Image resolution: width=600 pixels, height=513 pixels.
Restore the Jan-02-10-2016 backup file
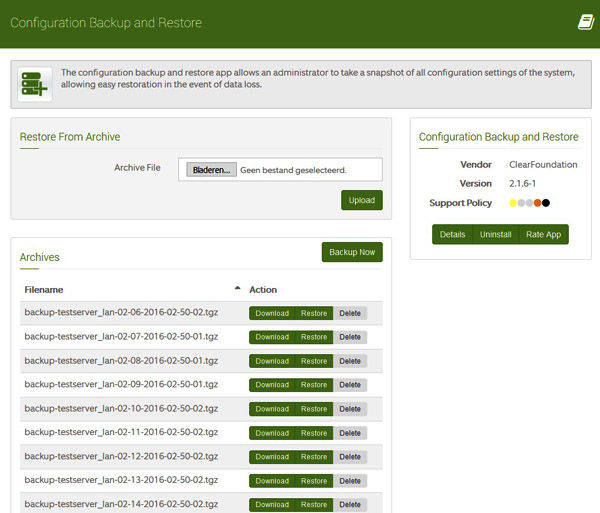pos(314,409)
